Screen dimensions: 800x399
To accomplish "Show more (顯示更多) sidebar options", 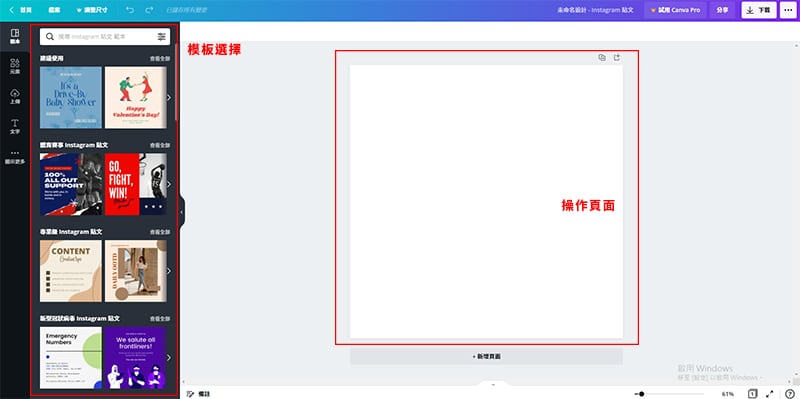I will point(15,157).
